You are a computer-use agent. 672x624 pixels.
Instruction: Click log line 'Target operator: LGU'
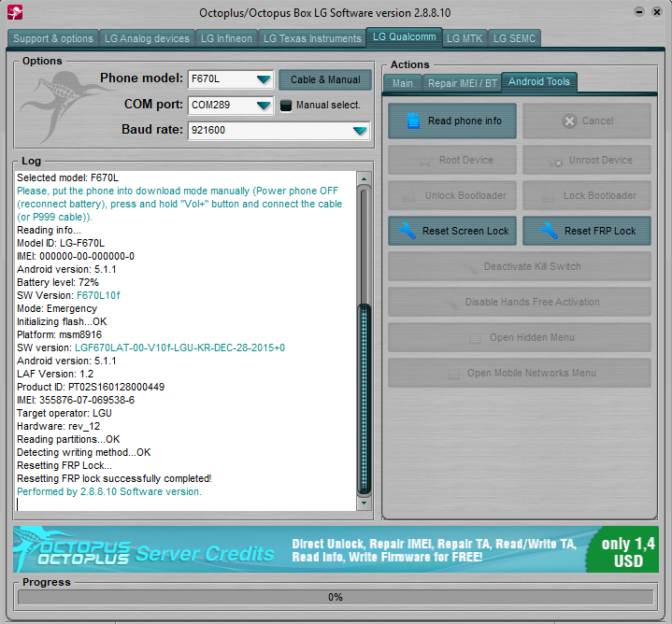[x=64, y=413]
